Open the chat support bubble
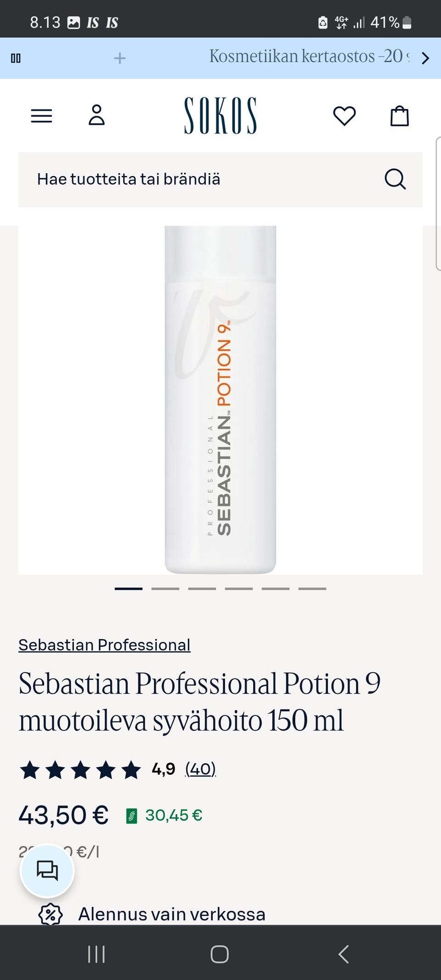Viewport: 441px width, 980px height. tap(47, 871)
